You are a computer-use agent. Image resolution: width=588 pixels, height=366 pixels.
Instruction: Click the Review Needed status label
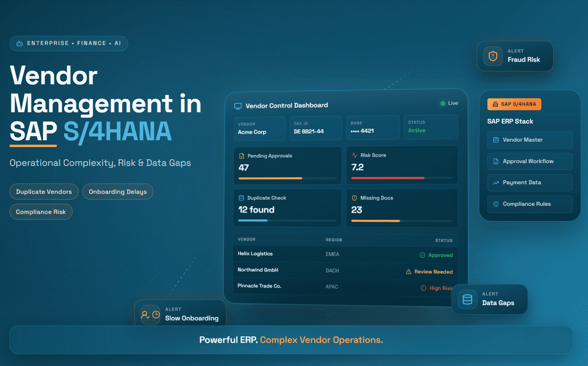(434, 272)
